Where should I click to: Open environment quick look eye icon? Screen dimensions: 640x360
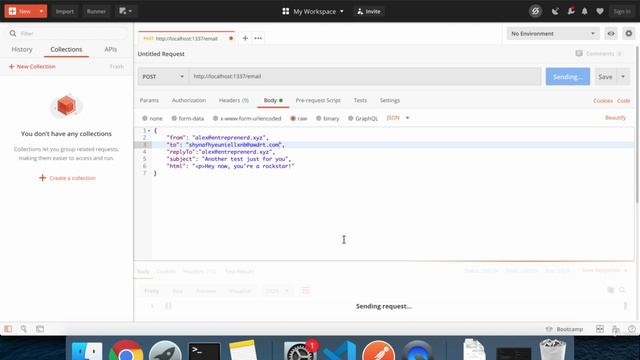(x=611, y=33)
